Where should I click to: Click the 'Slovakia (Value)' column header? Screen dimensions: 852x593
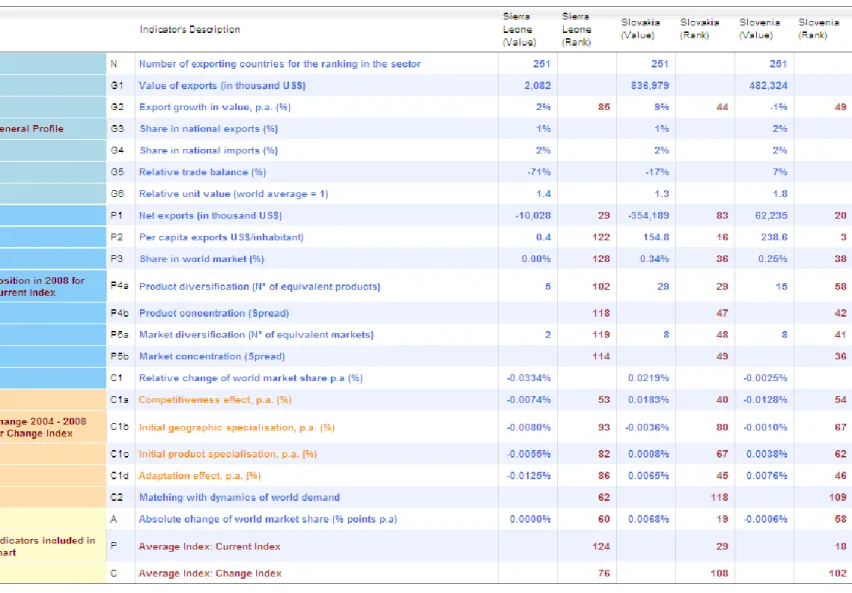tap(641, 29)
